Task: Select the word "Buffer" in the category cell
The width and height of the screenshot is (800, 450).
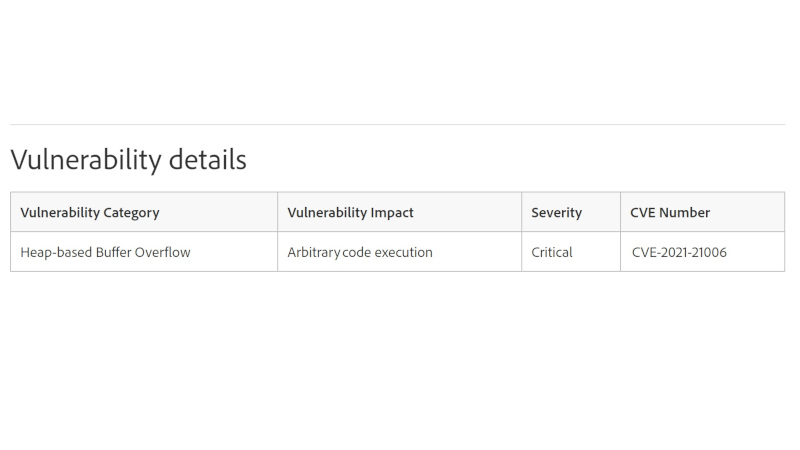Action: point(114,253)
